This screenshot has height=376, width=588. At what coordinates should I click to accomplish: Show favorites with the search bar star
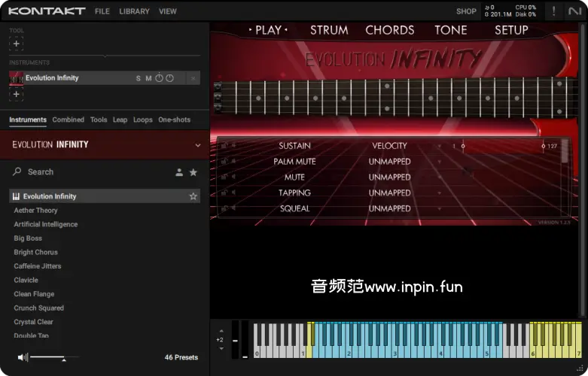pos(193,172)
